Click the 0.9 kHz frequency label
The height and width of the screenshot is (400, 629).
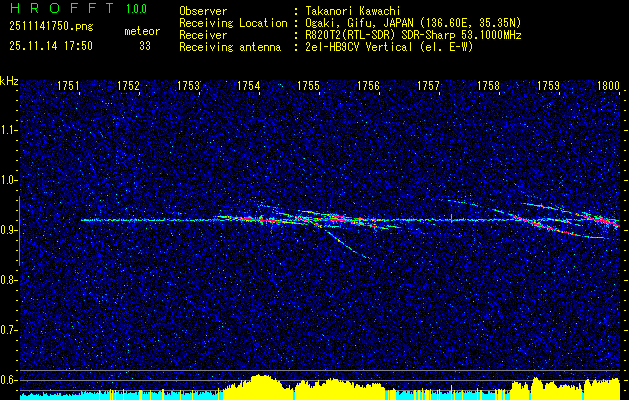pyautogui.click(x=9, y=230)
